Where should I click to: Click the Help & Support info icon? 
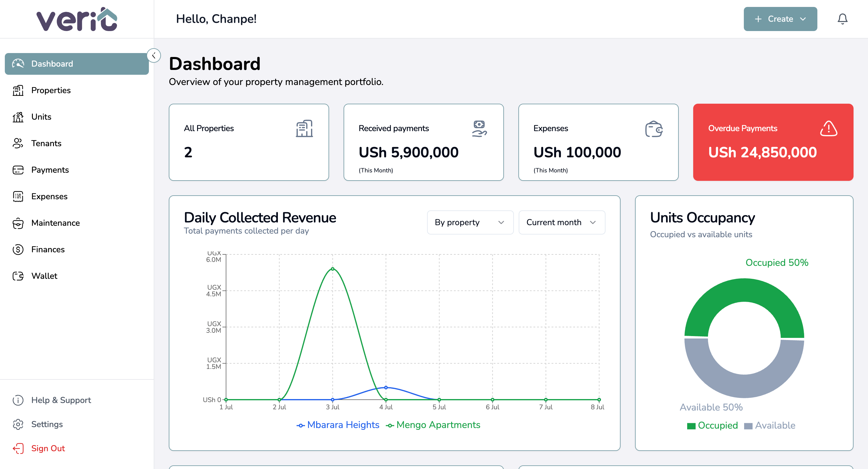point(18,400)
